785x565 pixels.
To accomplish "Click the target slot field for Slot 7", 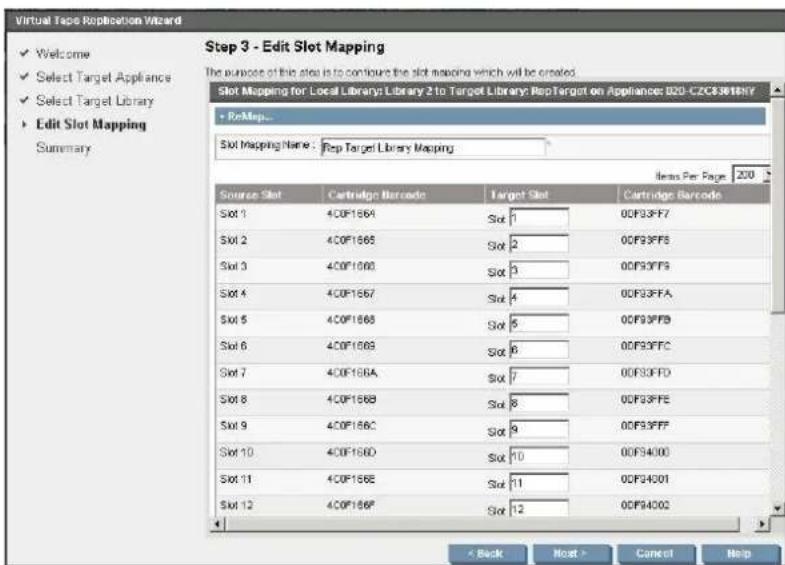I will 539,376.
